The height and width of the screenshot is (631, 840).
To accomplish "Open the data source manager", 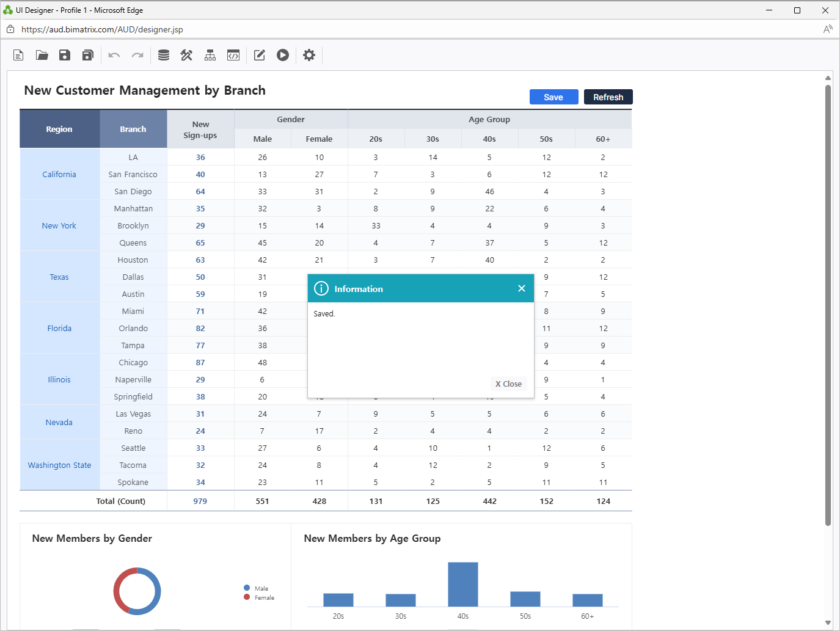I will pos(163,55).
